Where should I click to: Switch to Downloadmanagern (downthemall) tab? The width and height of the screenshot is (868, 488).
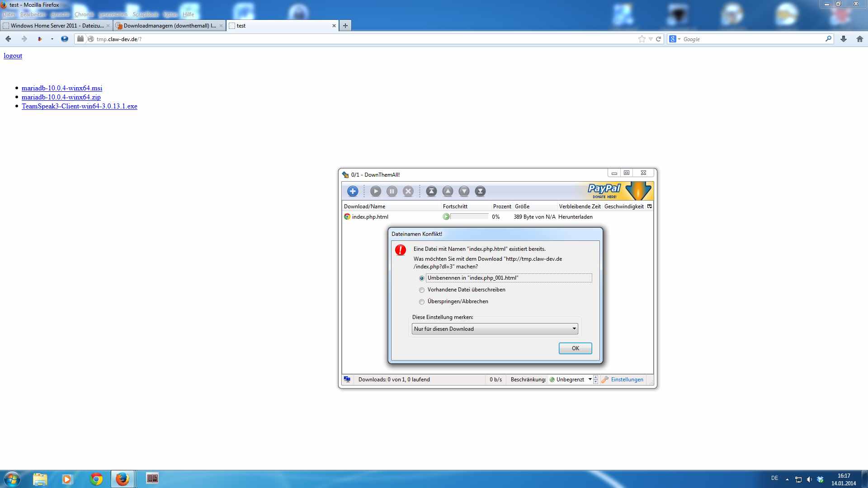(169, 26)
